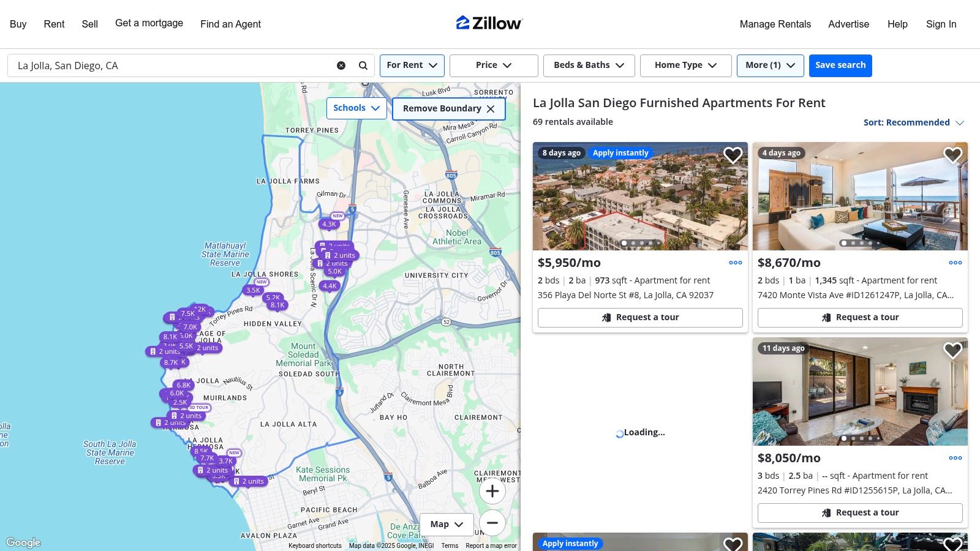This screenshot has height=551, width=980.
Task: Go to Manage Rentals
Action: (x=775, y=24)
